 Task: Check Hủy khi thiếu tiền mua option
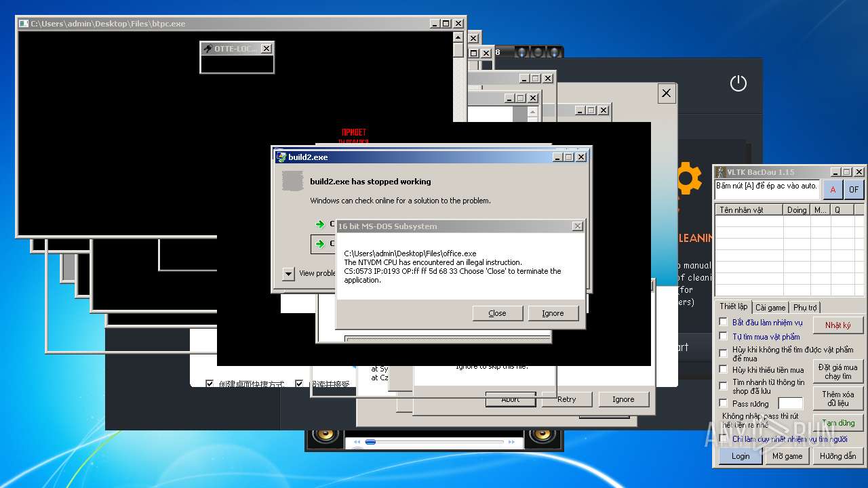click(723, 369)
